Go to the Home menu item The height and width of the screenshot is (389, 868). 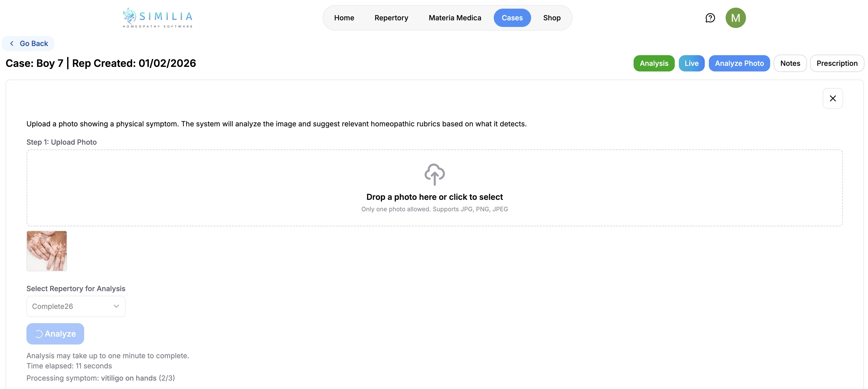(344, 18)
